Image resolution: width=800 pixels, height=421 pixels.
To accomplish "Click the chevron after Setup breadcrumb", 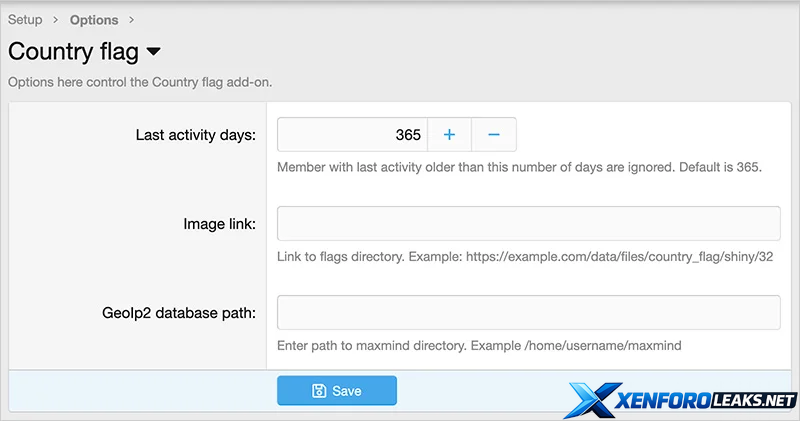I will coord(56,20).
